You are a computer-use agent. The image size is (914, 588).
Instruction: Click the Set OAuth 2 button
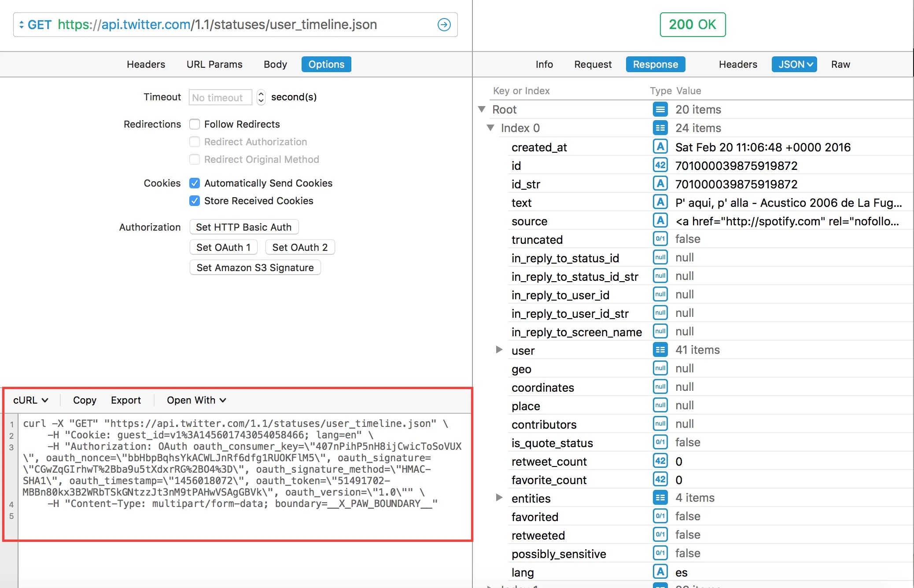point(300,247)
